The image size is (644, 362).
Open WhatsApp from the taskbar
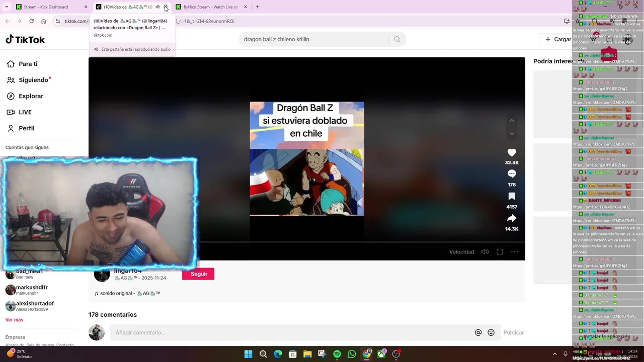(x=352, y=354)
